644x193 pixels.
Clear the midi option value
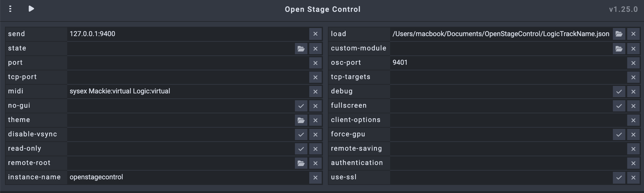(x=315, y=92)
